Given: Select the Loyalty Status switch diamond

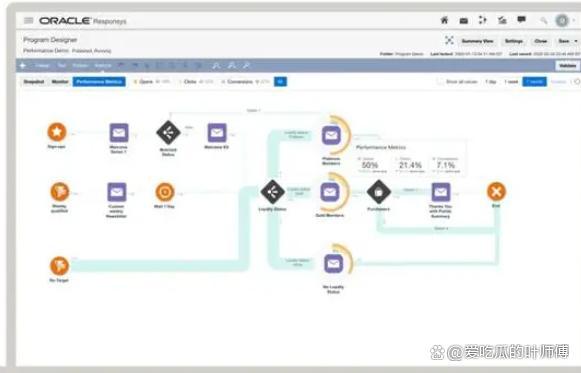Looking at the screenshot, I should tap(272, 192).
